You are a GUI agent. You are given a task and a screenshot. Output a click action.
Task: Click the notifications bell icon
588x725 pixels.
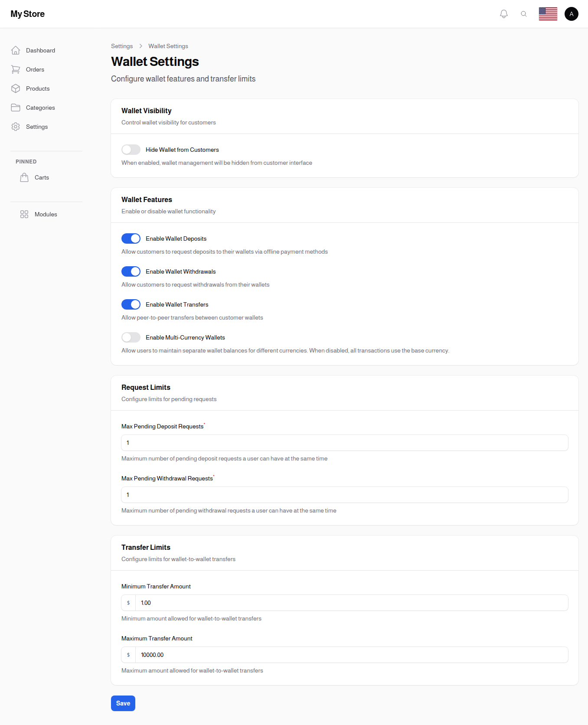(x=503, y=14)
